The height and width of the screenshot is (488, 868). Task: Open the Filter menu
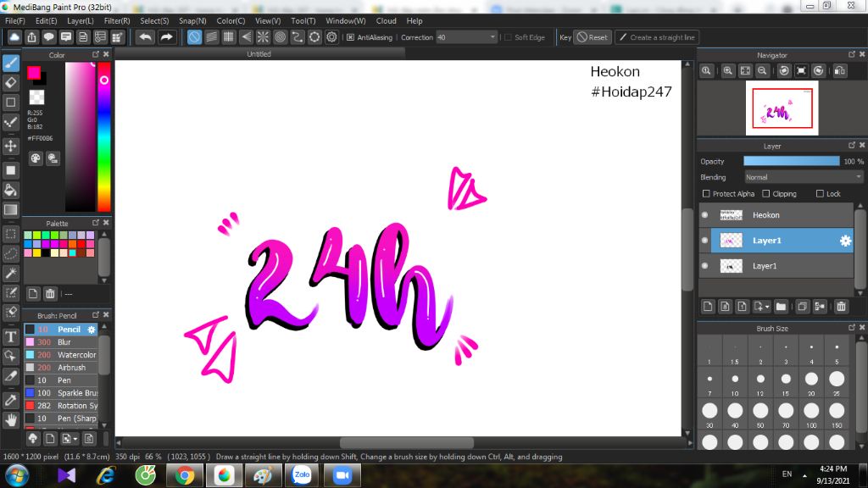click(x=117, y=20)
